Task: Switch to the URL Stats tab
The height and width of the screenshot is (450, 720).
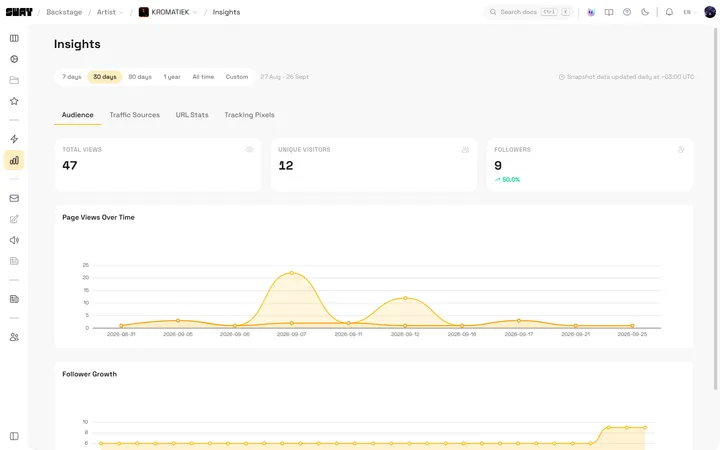Action: point(192,115)
